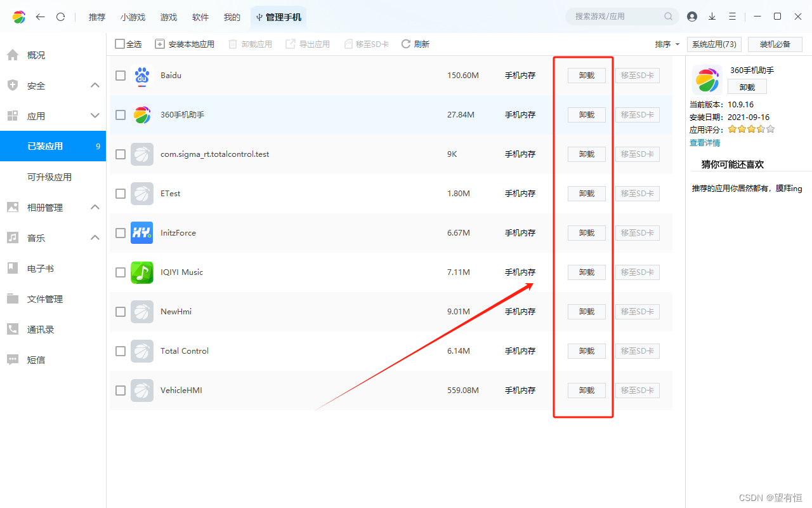This screenshot has width=812, height=508.
Task: Check the VehicleHMI row checkbox
Action: (x=121, y=391)
